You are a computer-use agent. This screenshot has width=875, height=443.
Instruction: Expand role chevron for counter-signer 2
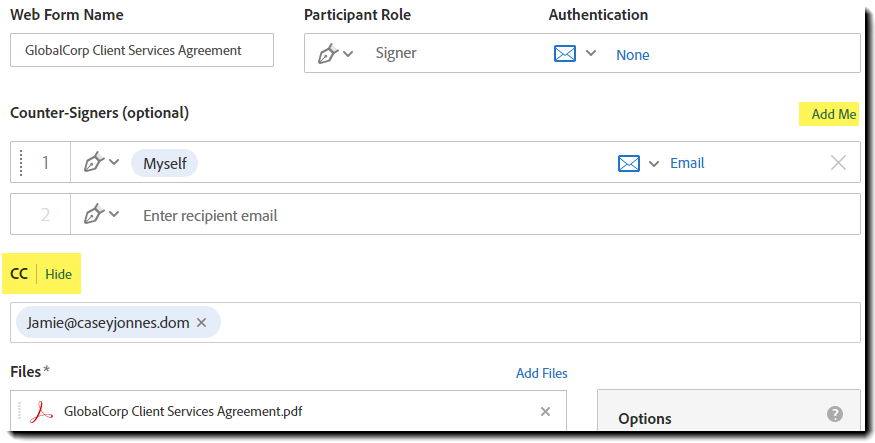114,215
